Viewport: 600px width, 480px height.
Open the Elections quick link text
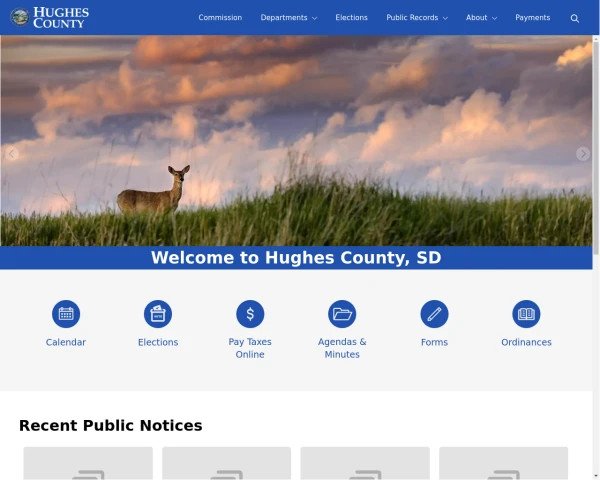(158, 342)
